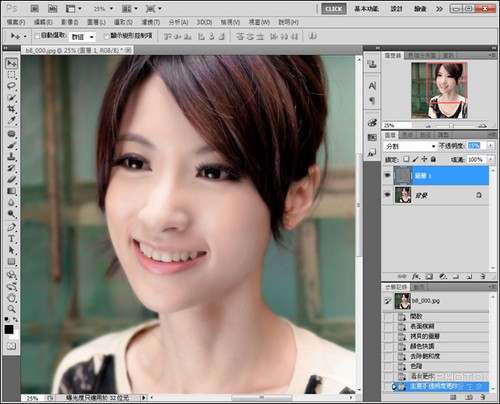Select the Lasso tool

pos(12,86)
